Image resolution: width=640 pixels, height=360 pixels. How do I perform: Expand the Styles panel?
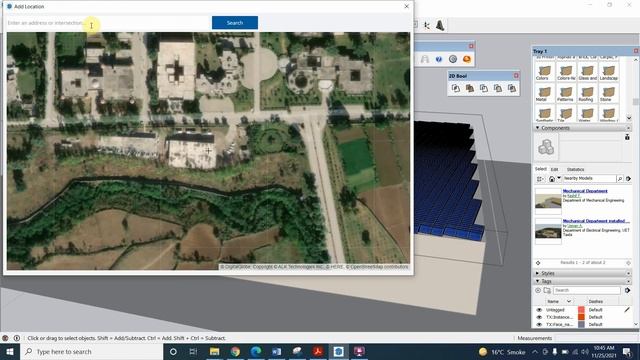538,273
